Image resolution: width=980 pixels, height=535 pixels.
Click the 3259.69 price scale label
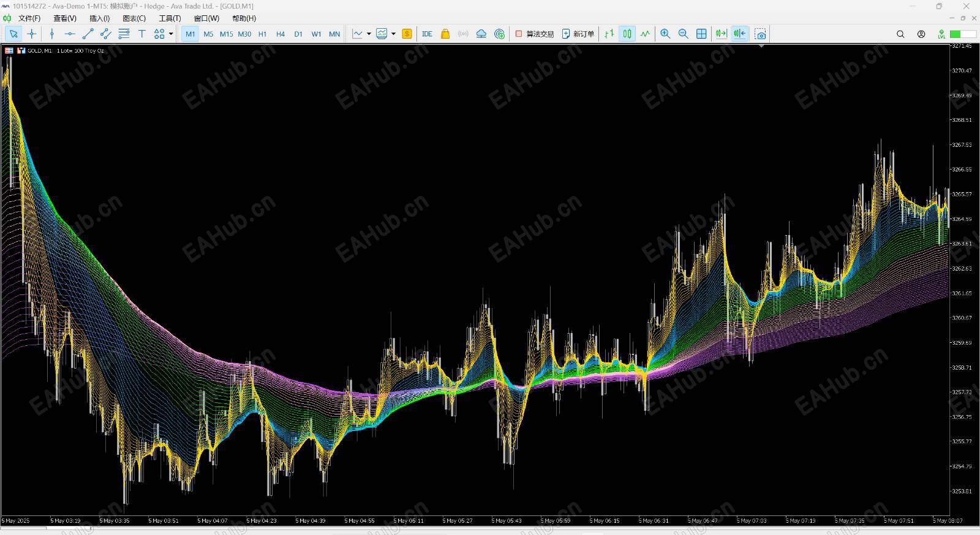pyautogui.click(x=962, y=343)
